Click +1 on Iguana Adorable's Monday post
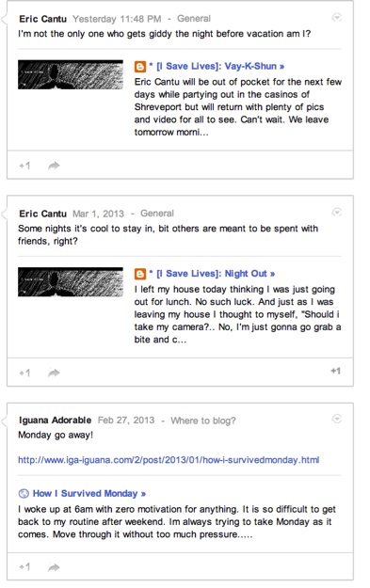This screenshot has height=588, width=370. 24,567
